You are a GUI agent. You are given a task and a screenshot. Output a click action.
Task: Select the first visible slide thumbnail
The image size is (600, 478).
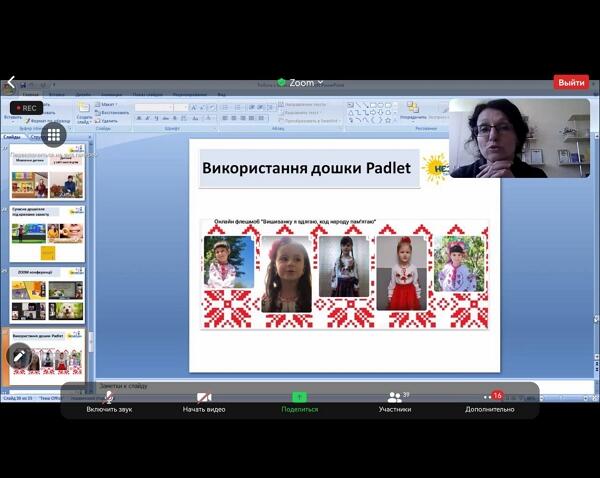tap(47, 171)
